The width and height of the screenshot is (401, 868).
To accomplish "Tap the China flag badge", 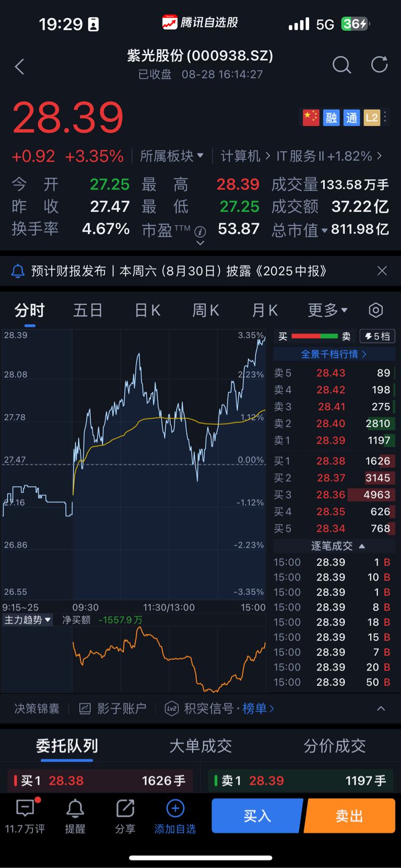I will (x=311, y=118).
